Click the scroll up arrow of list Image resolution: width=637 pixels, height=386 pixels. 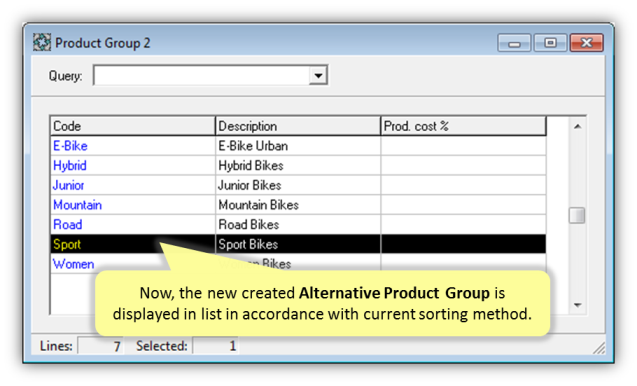tap(577, 127)
